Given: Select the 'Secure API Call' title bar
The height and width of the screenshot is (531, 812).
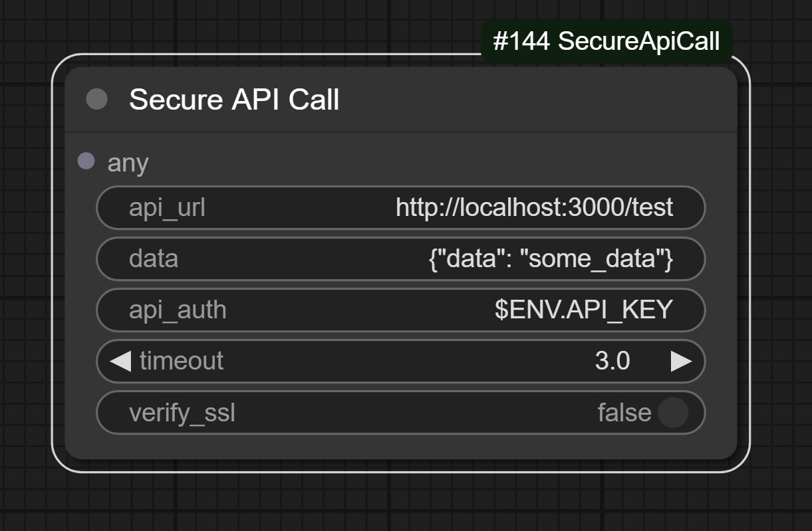Looking at the screenshot, I should (401, 100).
